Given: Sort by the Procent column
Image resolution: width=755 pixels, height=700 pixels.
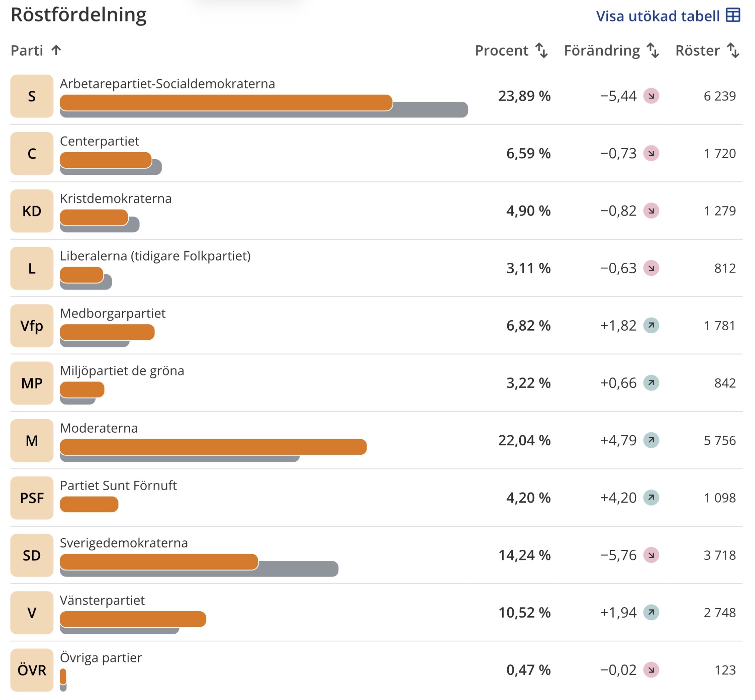Looking at the screenshot, I should [511, 50].
